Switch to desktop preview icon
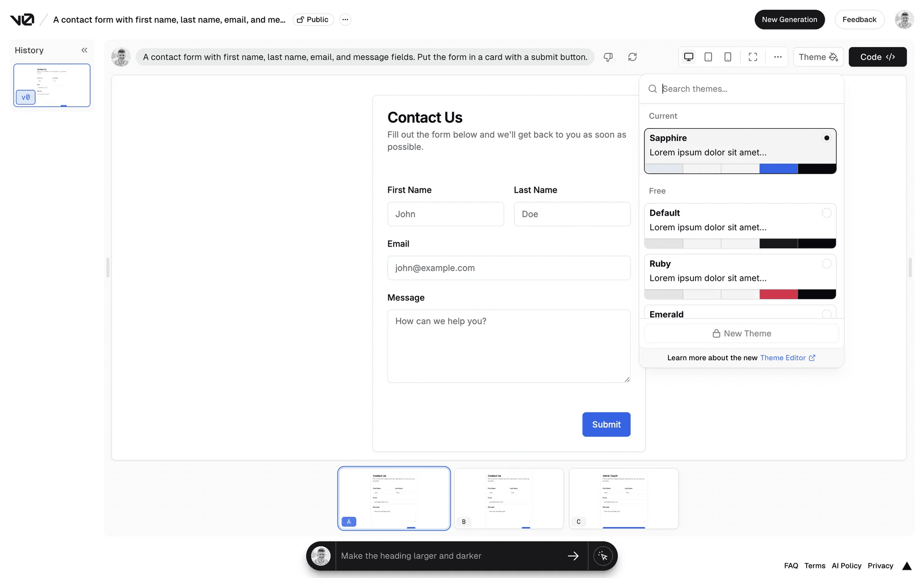Image resolution: width=924 pixels, height=578 pixels. point(689,57)
